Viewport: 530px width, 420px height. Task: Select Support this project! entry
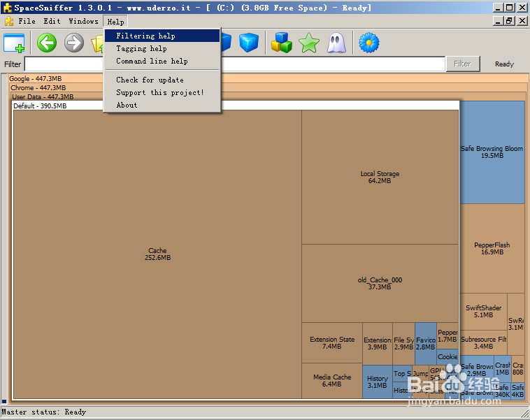[162, 92]
